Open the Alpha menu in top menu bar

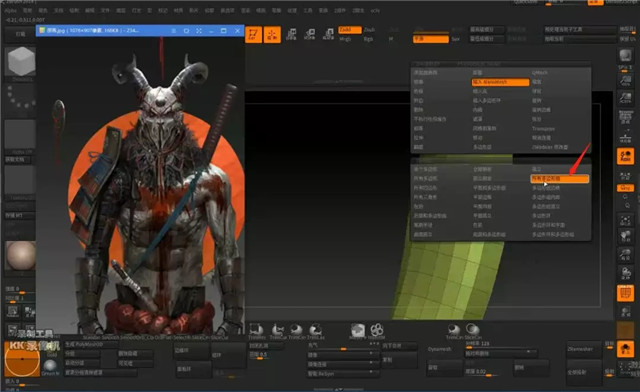11,11
